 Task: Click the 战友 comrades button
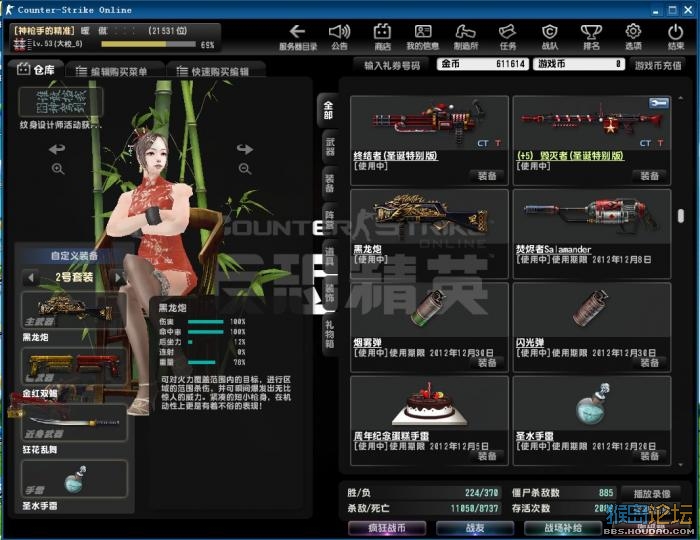click(x=475, y=528)
